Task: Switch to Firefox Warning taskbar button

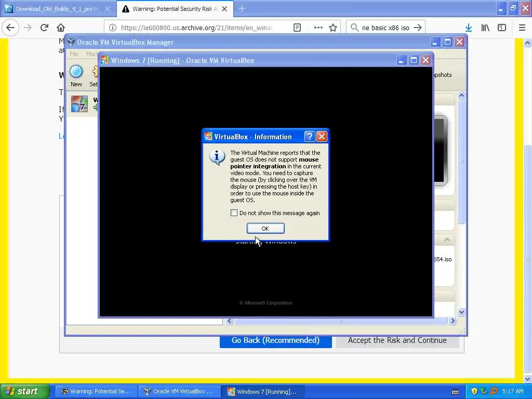Action: point(96,391)
